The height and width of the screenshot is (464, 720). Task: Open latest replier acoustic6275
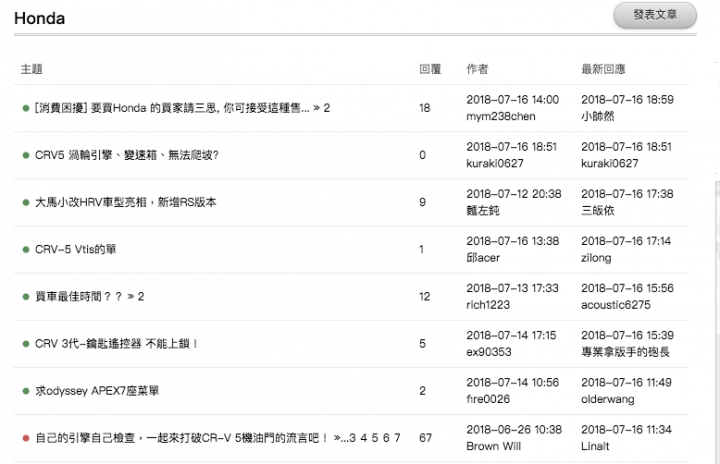(616, 305)
